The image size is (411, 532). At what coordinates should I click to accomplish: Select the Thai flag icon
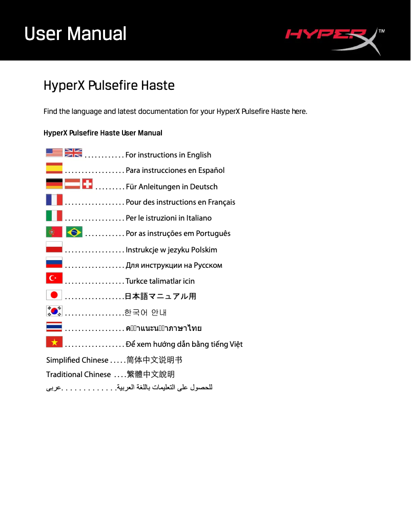[x=54, y=326]
